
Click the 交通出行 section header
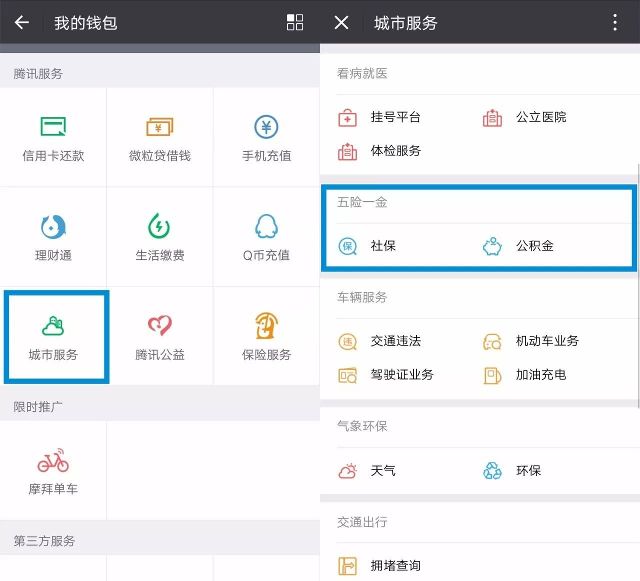click(x=362, y=522)
